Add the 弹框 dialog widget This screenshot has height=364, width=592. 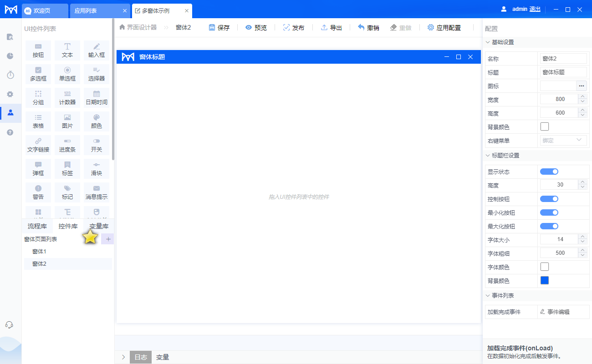coord(38,169)
